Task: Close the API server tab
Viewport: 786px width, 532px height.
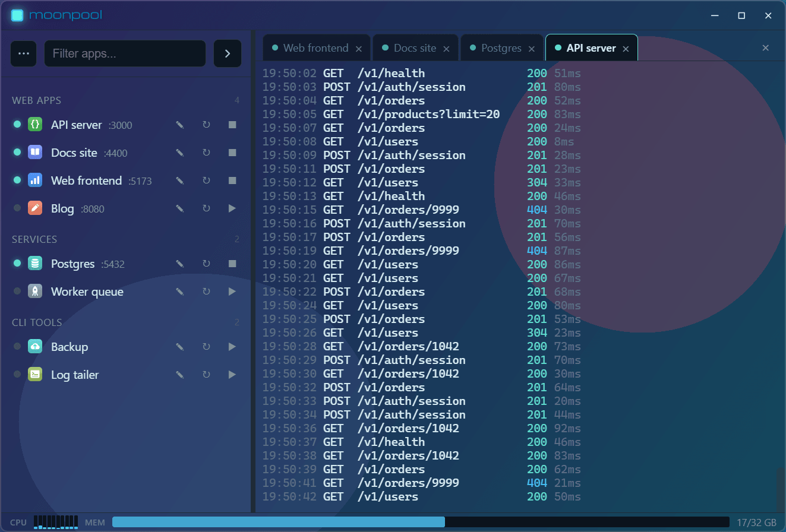Action: (626, 49)
